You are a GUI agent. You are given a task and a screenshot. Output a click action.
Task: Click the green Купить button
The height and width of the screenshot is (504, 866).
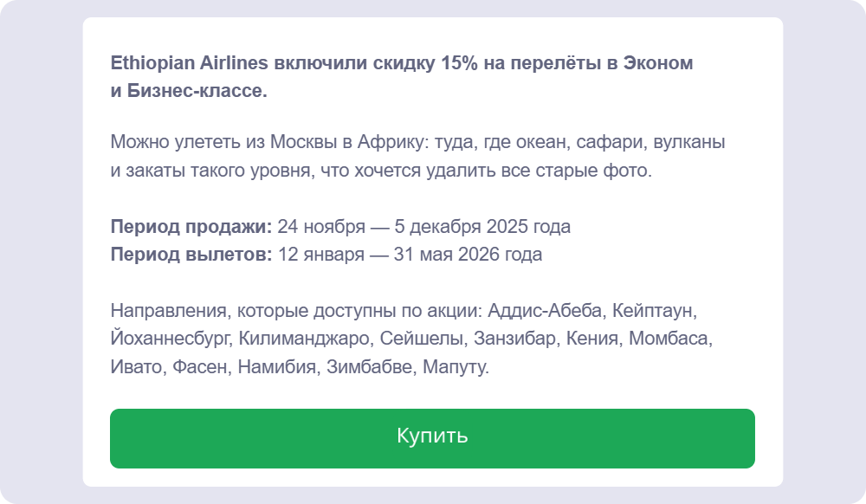(431, 438)
